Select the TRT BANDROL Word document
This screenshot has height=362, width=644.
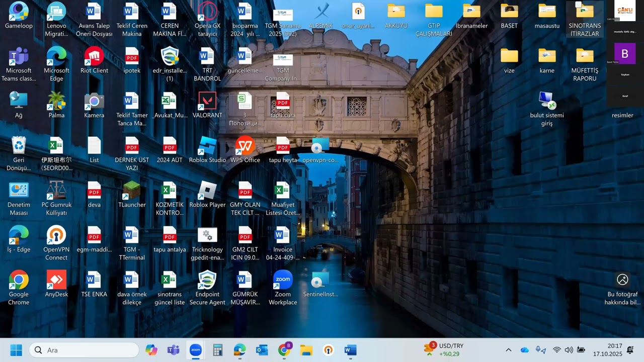click(x=207, y=65)
